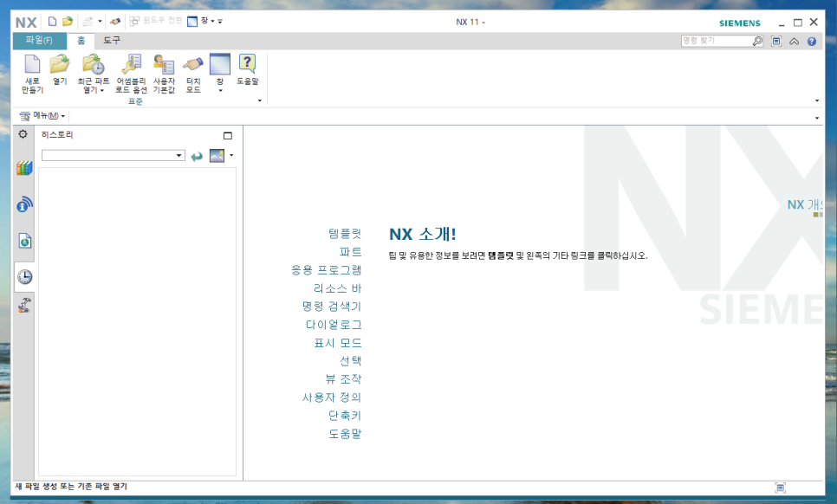Open the 표시 모드 link
The width and height of the screenshot is (837, 504).
(338, 342)
